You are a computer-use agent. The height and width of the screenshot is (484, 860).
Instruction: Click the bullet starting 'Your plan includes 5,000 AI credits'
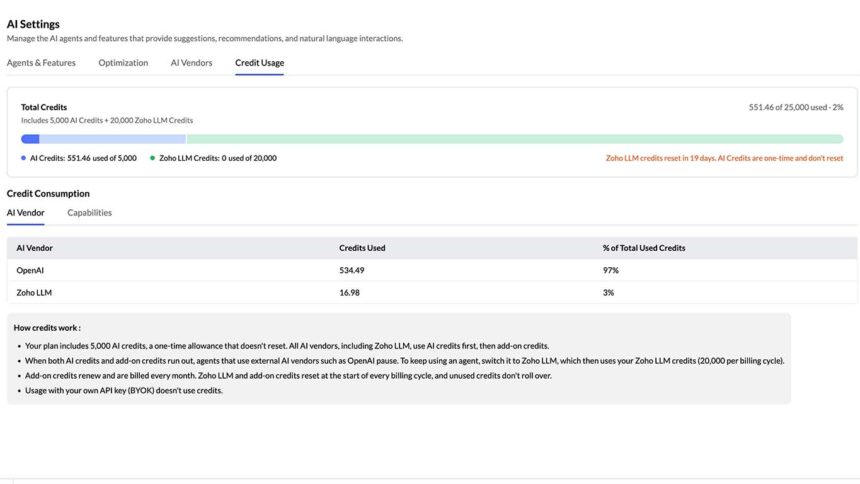click(x=287, y=346)
